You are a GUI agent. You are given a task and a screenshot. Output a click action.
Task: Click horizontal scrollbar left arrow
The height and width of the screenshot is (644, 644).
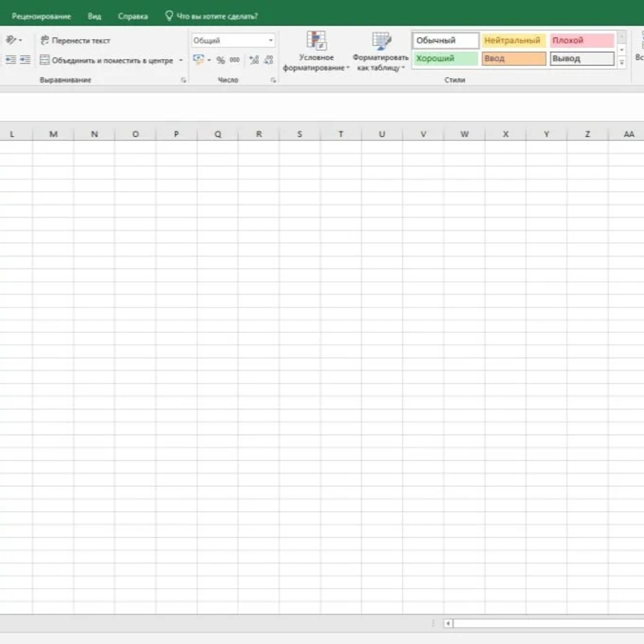[448, 623]
